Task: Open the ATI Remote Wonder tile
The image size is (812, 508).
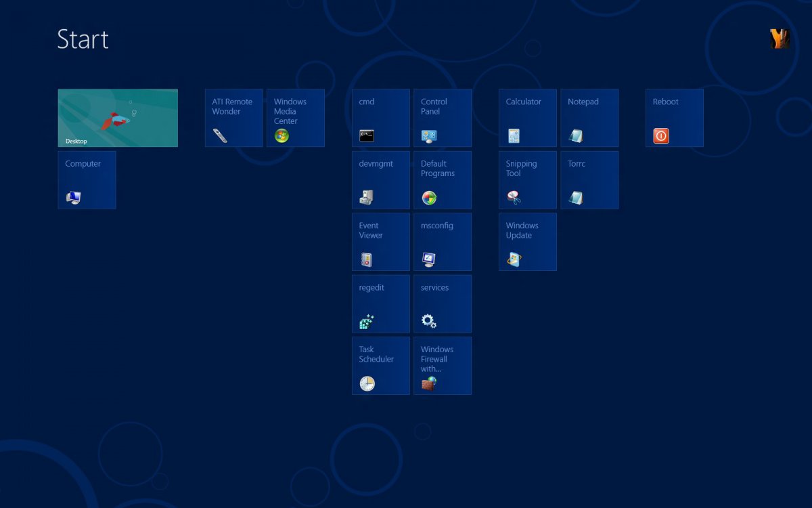Action: click(x=233, y=118)
